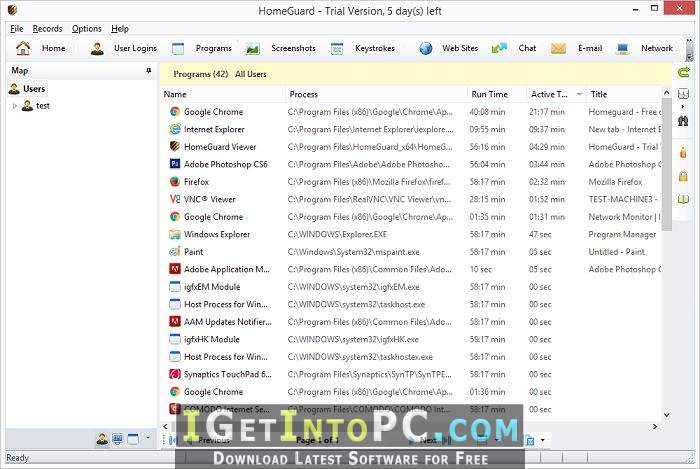Select the AAM Updates Notifier row
The width and height of the screenshot is (700, 469).
(411, 322)
